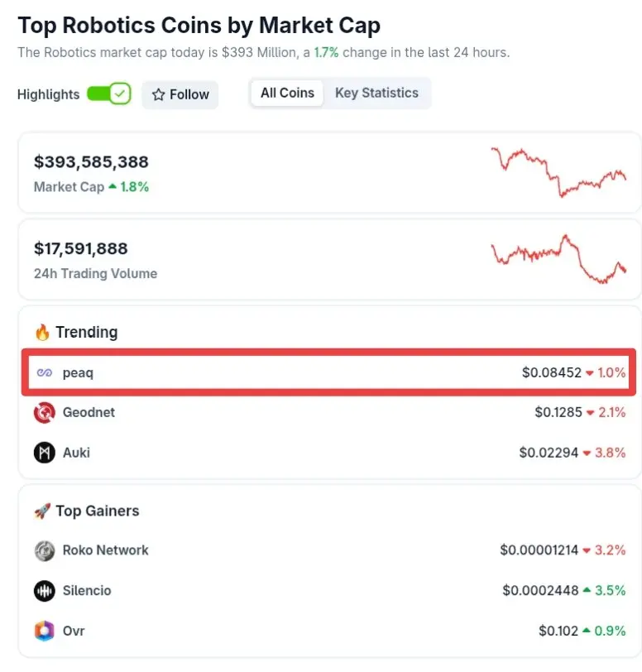This screenshot has width=642, height=672.
Task: Click the $393,585,388 market cap value
Action: pos(91,162)
